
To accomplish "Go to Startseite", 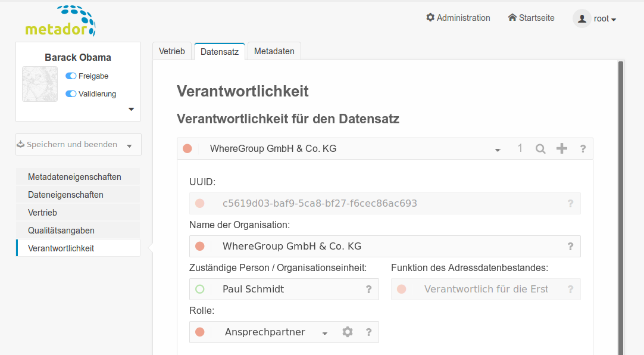I will pyautogui.click(x=531, y=18).
